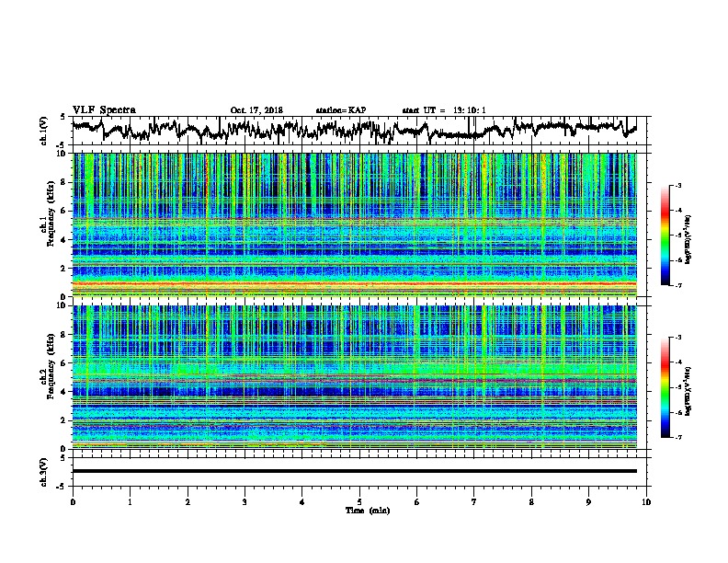Click the red band near 1 kHz in ch.1
The image size is (728, 563).
pyautogui.click(x=354, y=283)
